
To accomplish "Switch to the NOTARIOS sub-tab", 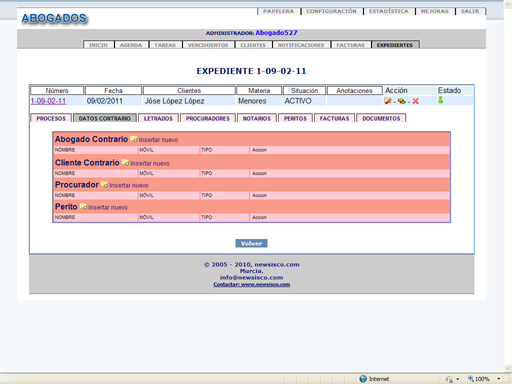I will point(257,118).
